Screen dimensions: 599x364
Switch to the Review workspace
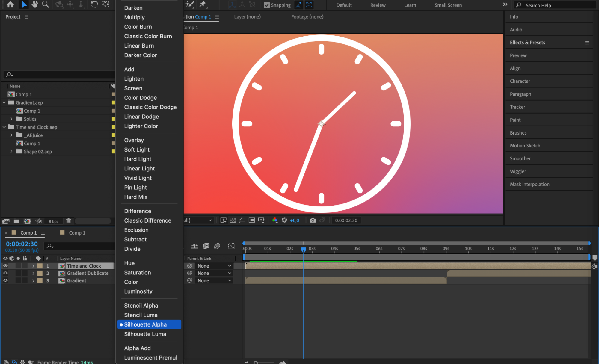[x=378, y=5]
